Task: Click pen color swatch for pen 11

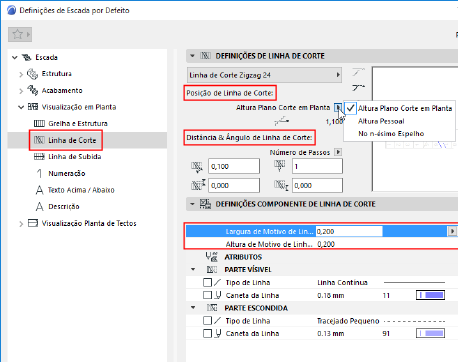Action: [x=430, y=295]
